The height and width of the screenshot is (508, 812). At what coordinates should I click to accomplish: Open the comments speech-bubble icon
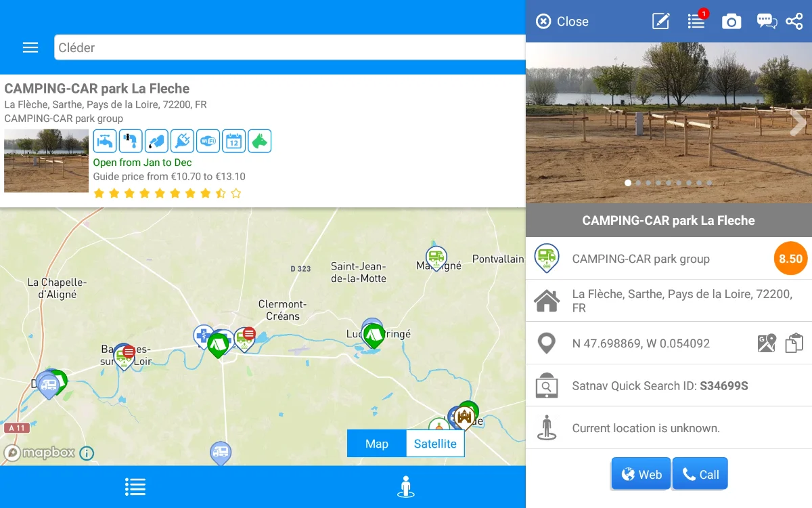pyautogui.click(x=767, y=22)
